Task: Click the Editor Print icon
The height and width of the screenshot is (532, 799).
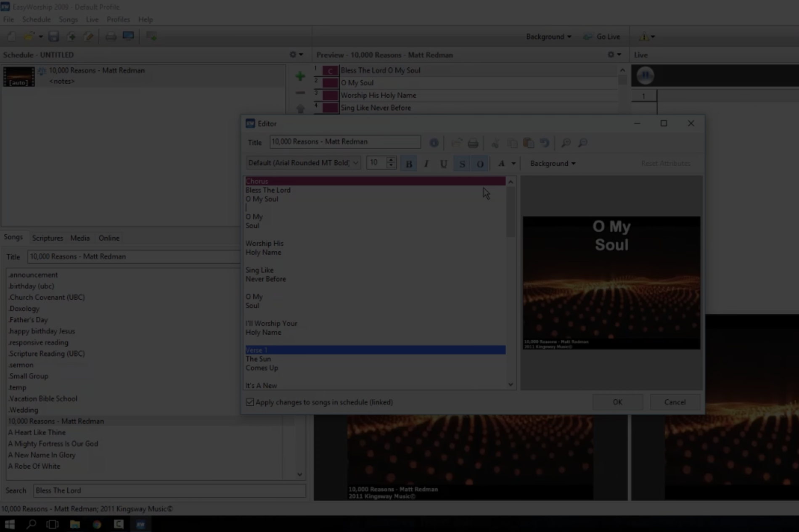Action: click(x=473, y=143)
